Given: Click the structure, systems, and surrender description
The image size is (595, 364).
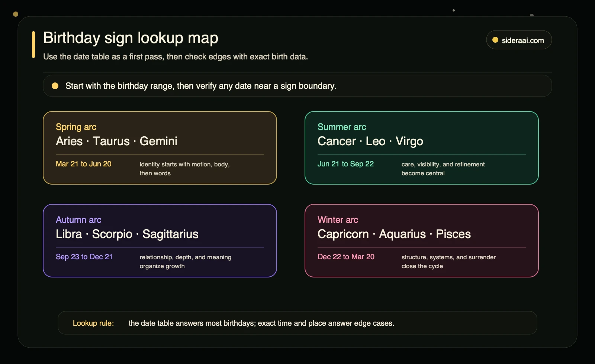Looking at the screenshot, I should (x=448, y=261).
